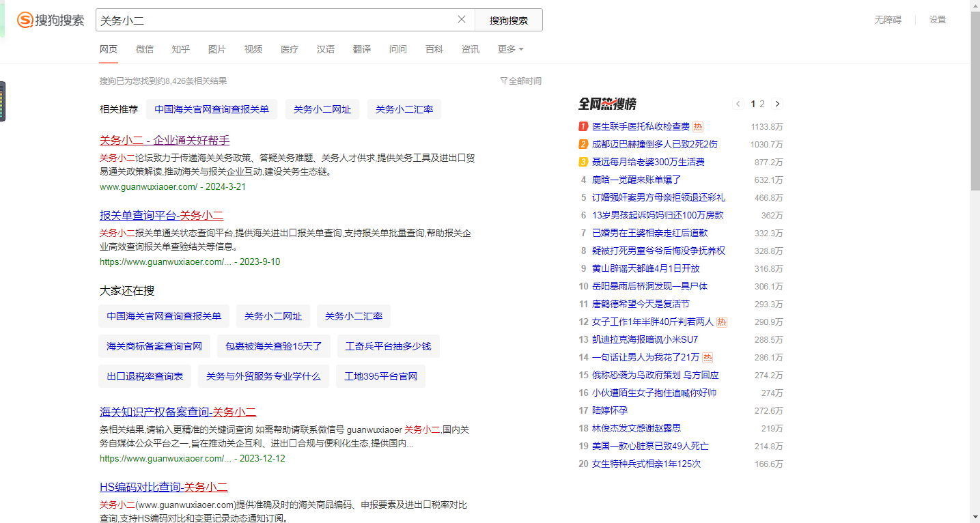Open hot search 聂远每月给老婆300万生活费
This screenshot has height=523, width=980.
[648, 162]
